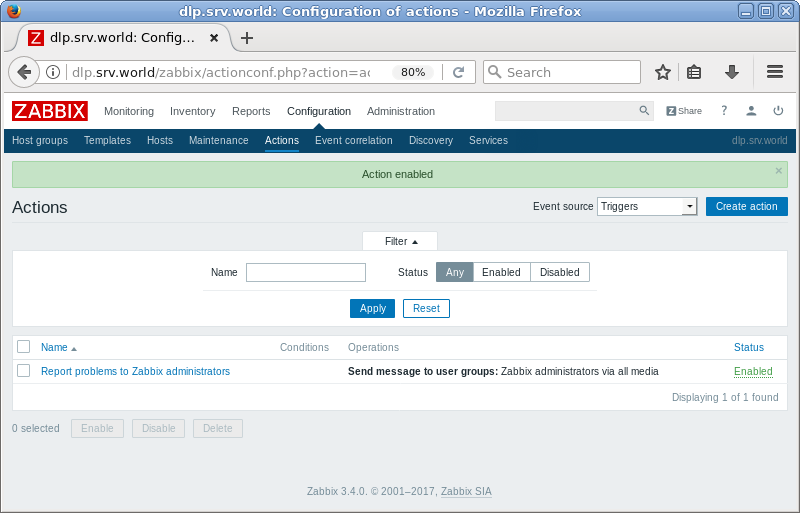This screenshot has width=800, height=513.
Task: Open Firefox downloads arrow icon
Action: tap(732, 72)
